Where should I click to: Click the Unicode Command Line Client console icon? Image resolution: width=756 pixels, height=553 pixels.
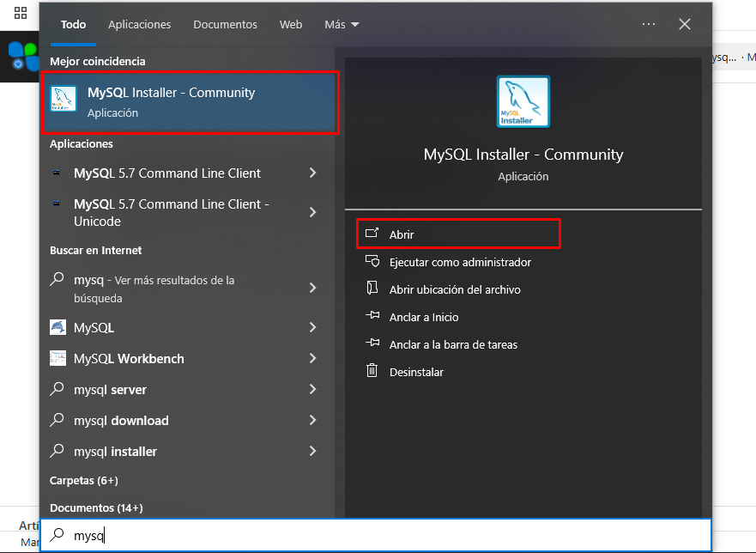tap(57, 204)
